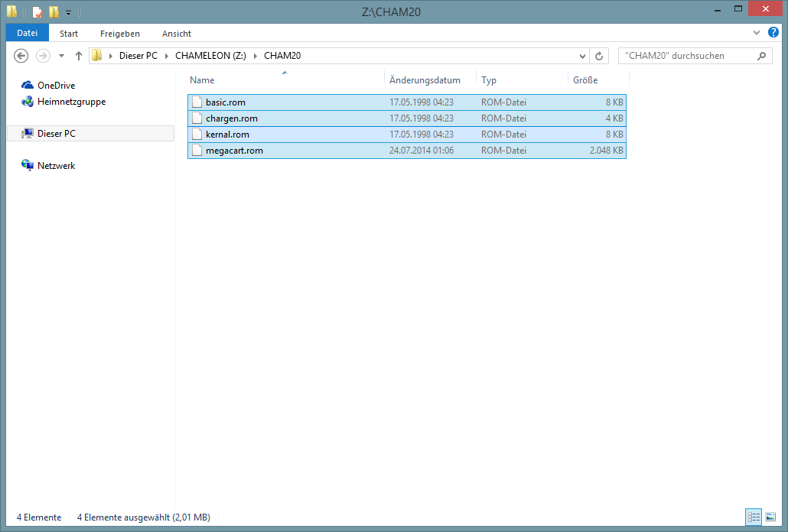
Task: Navigate up one folder level
Action: pos(78,56)
